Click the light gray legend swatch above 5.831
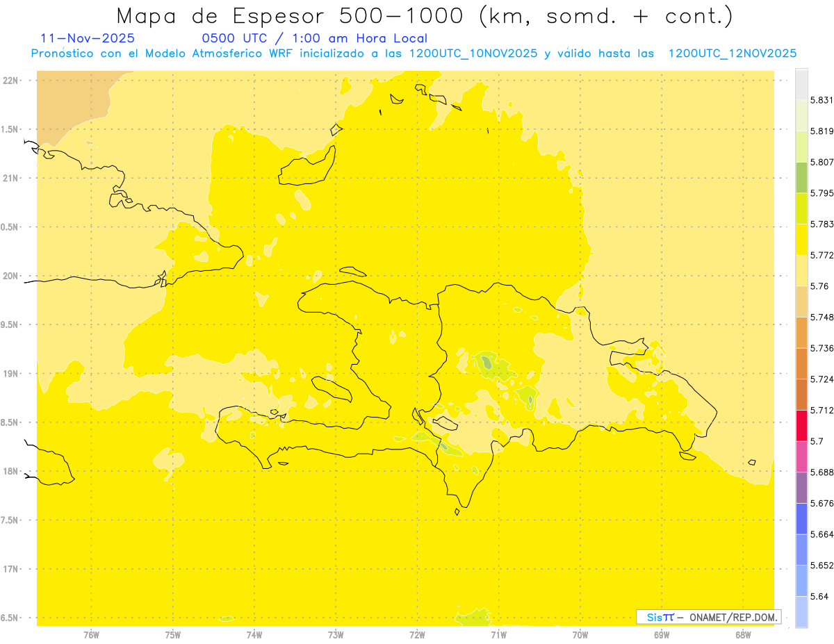Image resolution: width=834 pixels, height=644 pixels. [x=801, y=84]
